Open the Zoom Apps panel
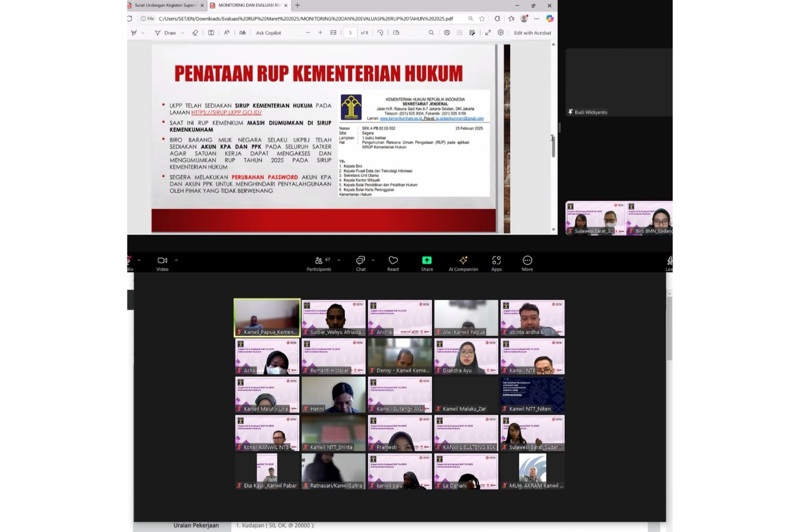This screenshot has width=800, height=532. (496, 260)
